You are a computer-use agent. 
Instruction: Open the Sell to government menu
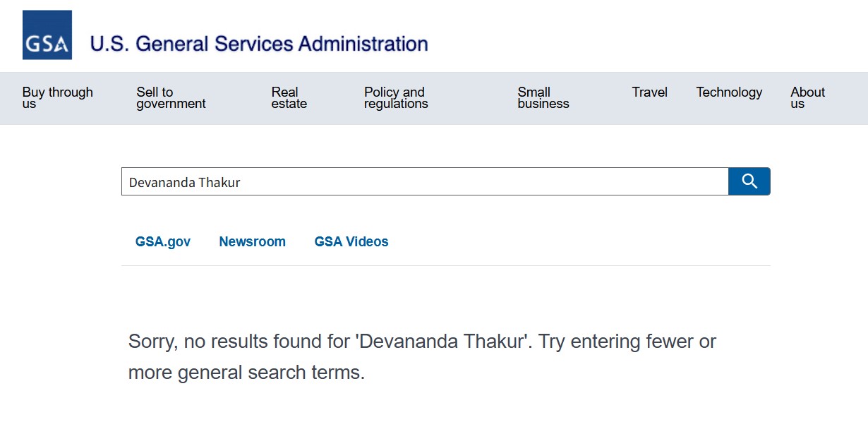coord(171,97)
